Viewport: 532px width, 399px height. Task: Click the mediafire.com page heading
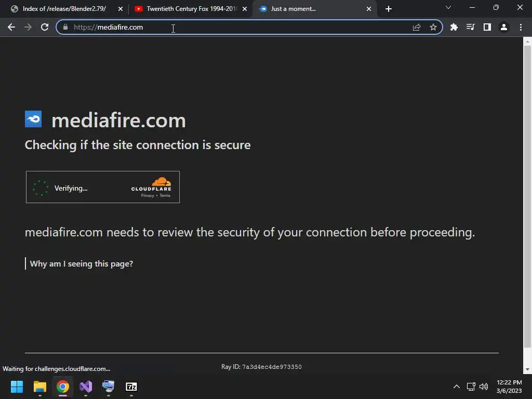(x=118, y=120)
